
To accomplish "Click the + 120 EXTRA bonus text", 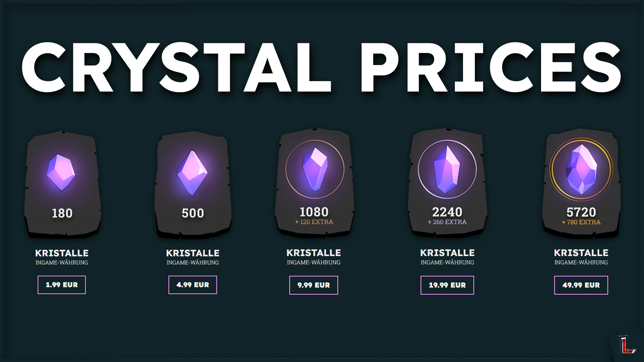I will click(314, 222).
